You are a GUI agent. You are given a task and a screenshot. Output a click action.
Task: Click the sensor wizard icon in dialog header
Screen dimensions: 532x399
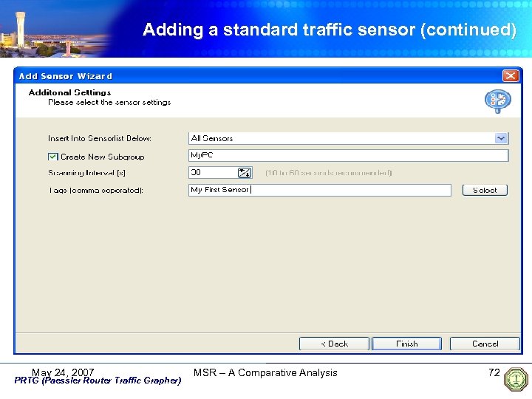point(498,101)
